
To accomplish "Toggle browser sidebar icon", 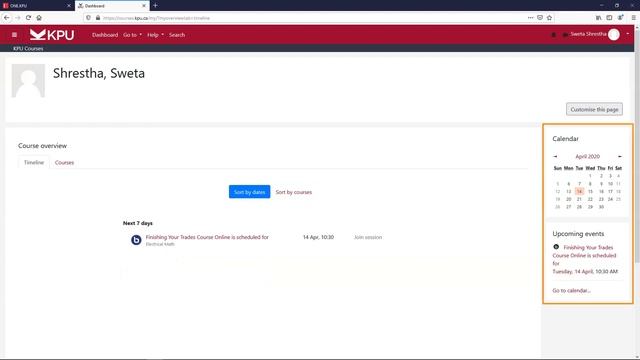I will pyautogui.click(x=609, y=18).
